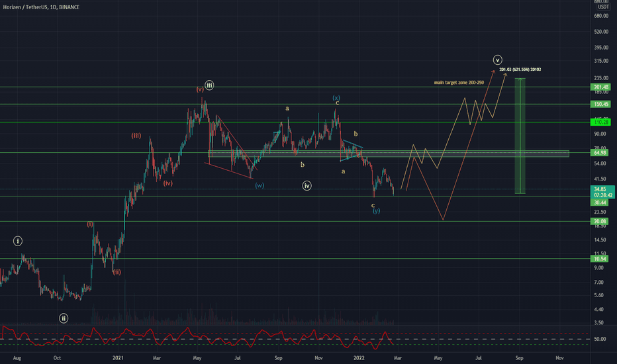Click the blue (y) wave label

click(377, 211)
